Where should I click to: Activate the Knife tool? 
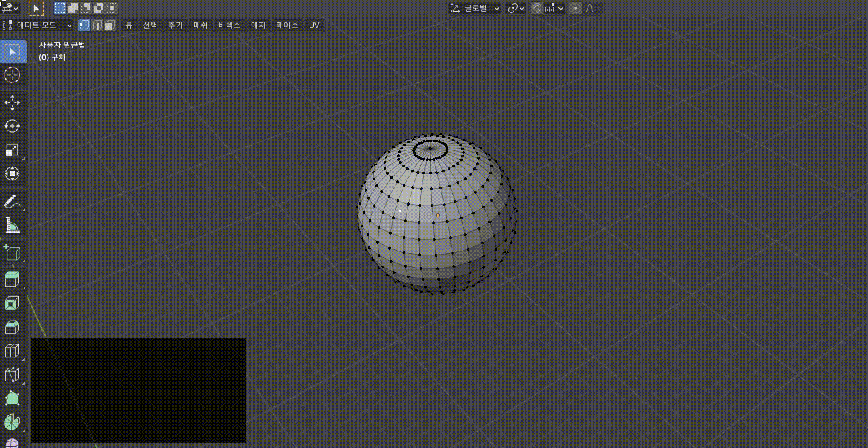point(12,374)
